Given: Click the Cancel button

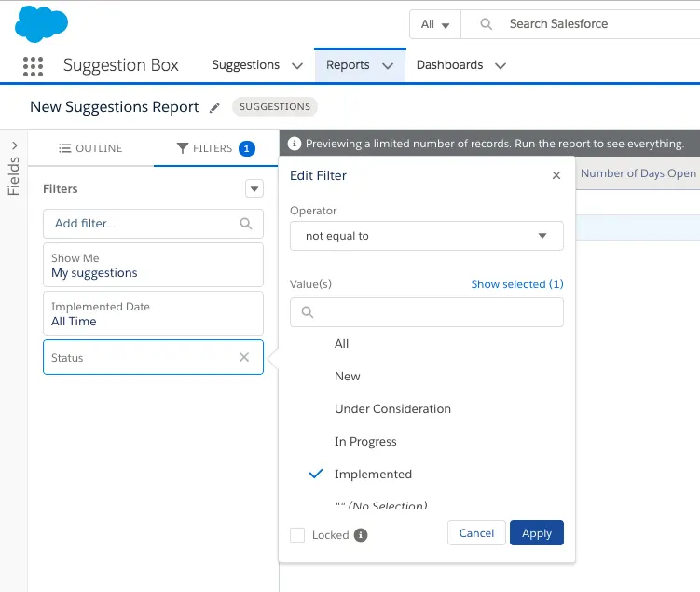Looking at the screenshot, I should tap(476, 533).
